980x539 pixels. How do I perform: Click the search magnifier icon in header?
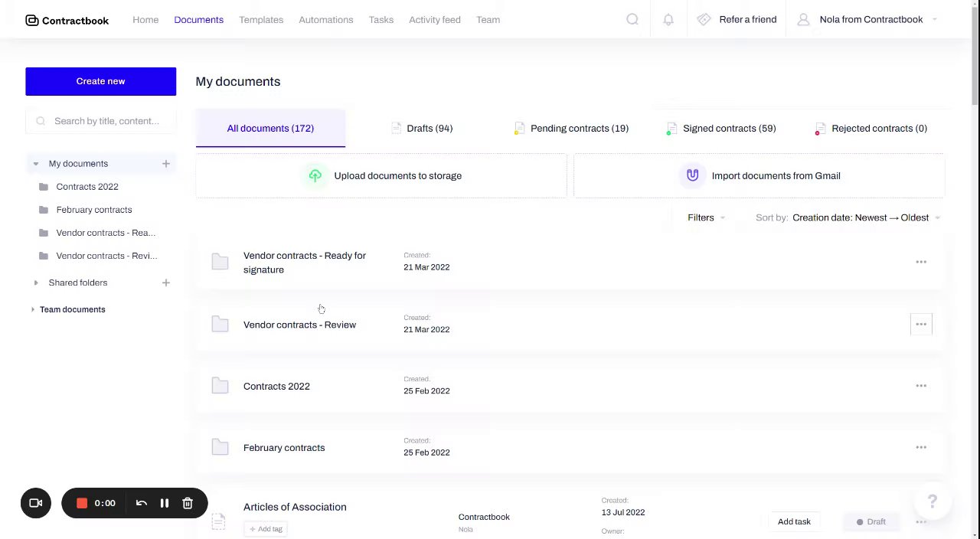632,20
